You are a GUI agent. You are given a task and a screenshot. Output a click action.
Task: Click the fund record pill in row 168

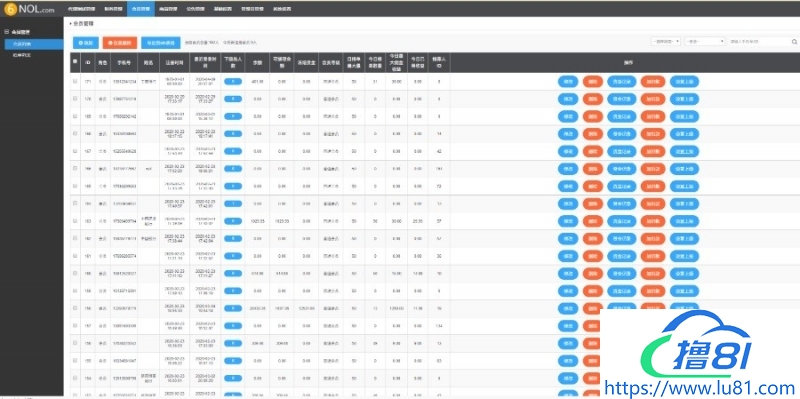click(x=621, y=134)
